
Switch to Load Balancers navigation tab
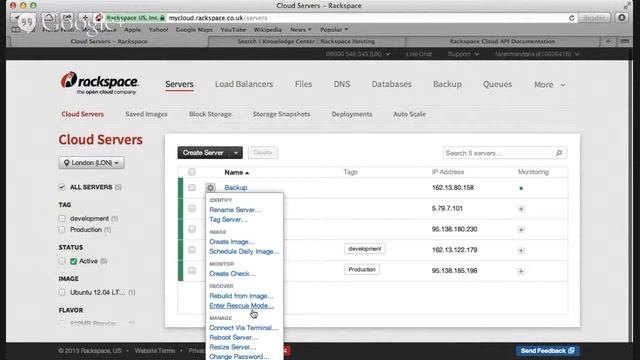pyautogui.click(x=244, y=84)
